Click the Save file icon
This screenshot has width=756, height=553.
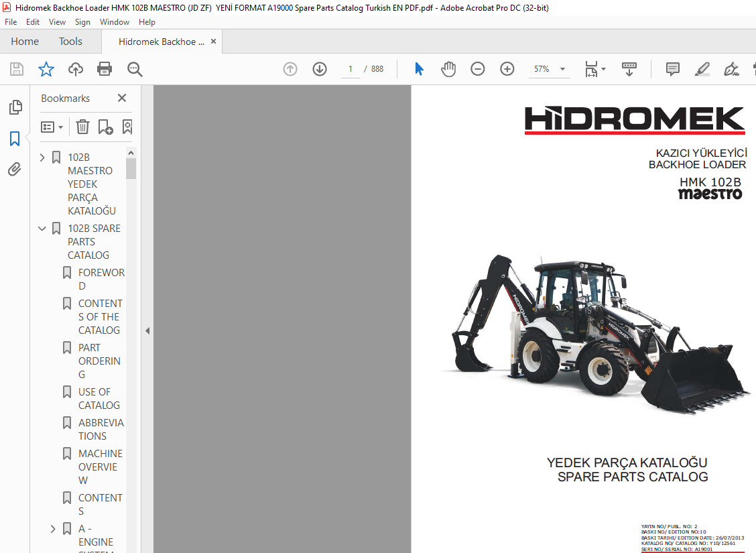(x=16, y=70)
